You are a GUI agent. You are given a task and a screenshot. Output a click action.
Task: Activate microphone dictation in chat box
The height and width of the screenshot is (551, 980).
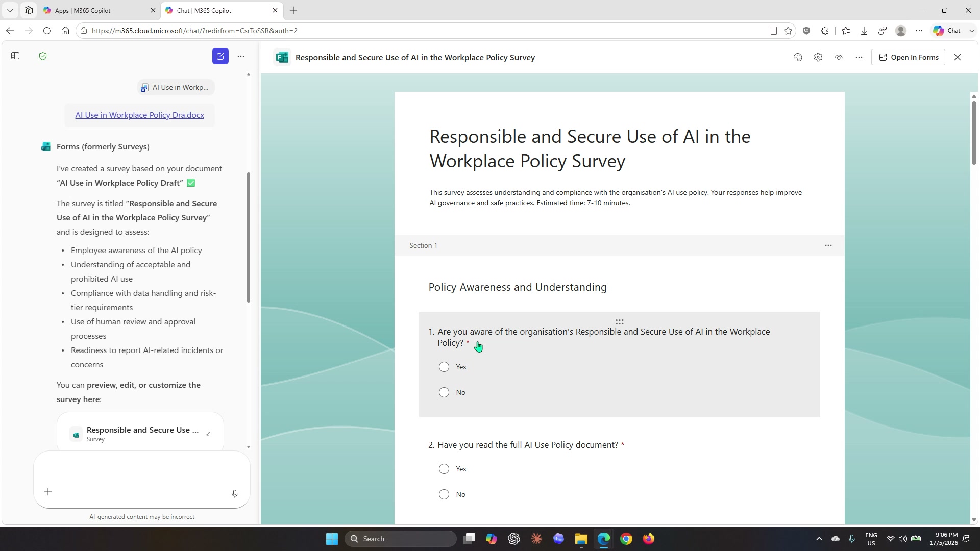coord(235,493)
